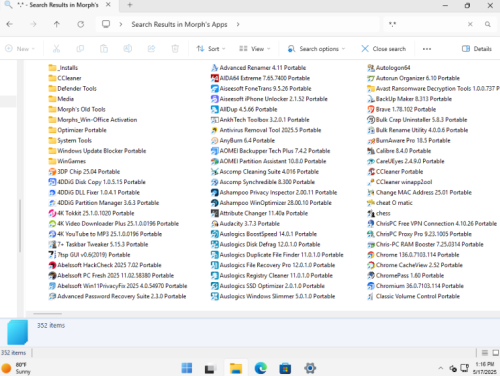
Task: Click Close search button
Action: (x=384, y=49)
